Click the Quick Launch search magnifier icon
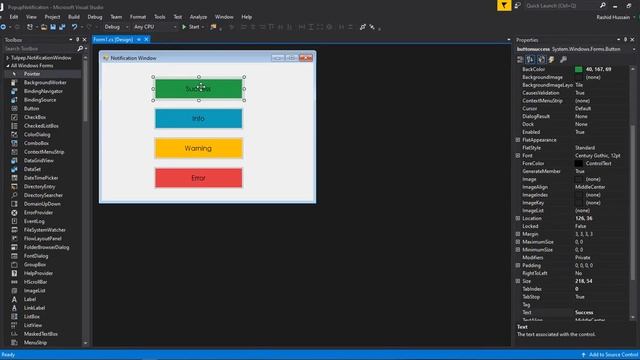The height and width of the screenshot is (360, 640). click(x=602, y=5)
